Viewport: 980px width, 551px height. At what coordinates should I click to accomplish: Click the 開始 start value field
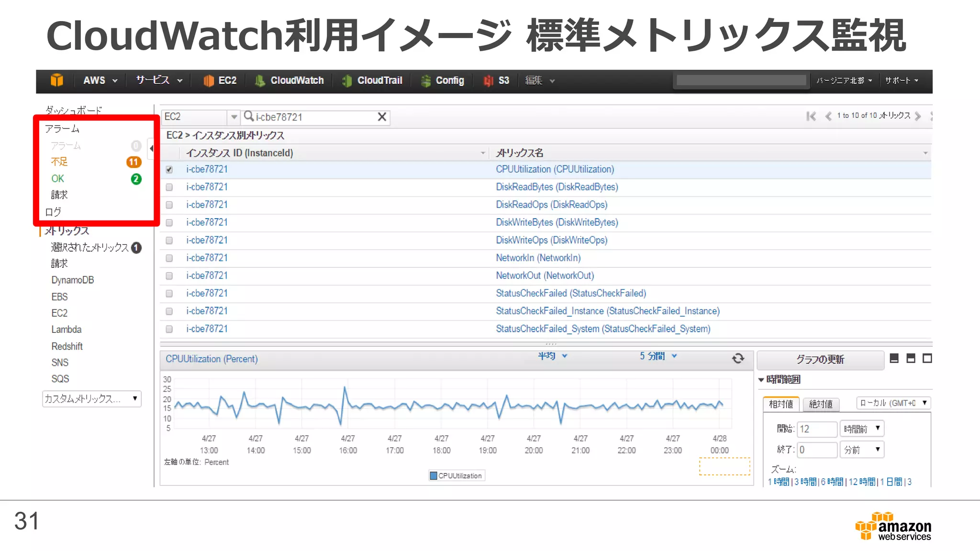pyautogui.click(x=817, y=429)
